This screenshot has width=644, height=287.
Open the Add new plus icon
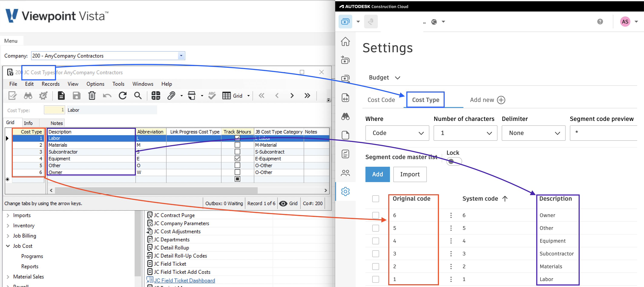pyautogui.click(x=501, y=100)
